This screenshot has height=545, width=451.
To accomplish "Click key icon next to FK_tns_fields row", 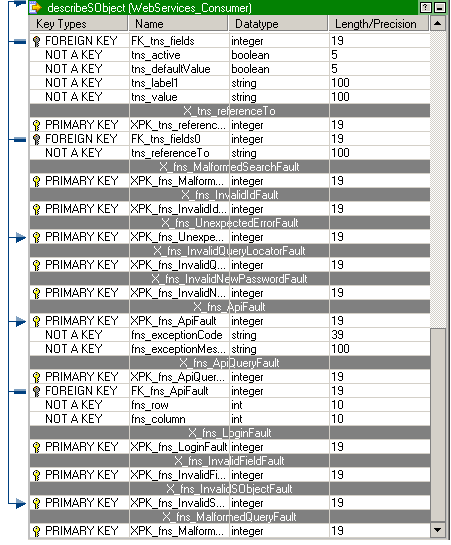I will [36, 41].
